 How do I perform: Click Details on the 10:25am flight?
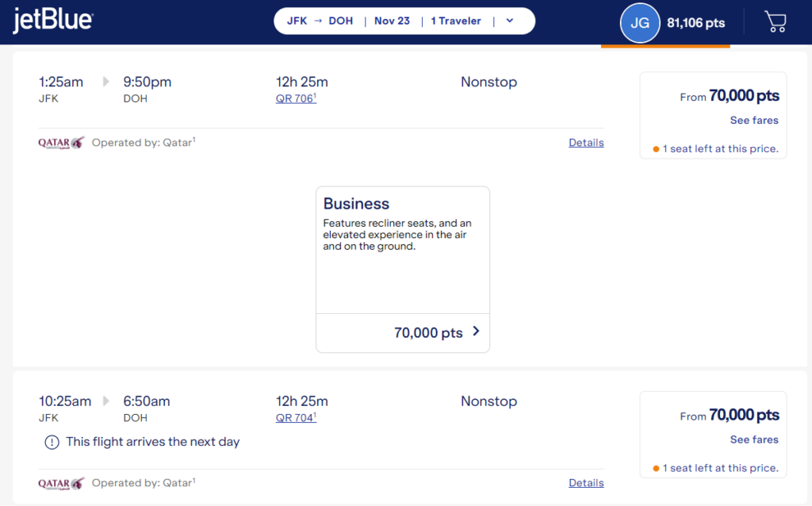pos(586,482)
